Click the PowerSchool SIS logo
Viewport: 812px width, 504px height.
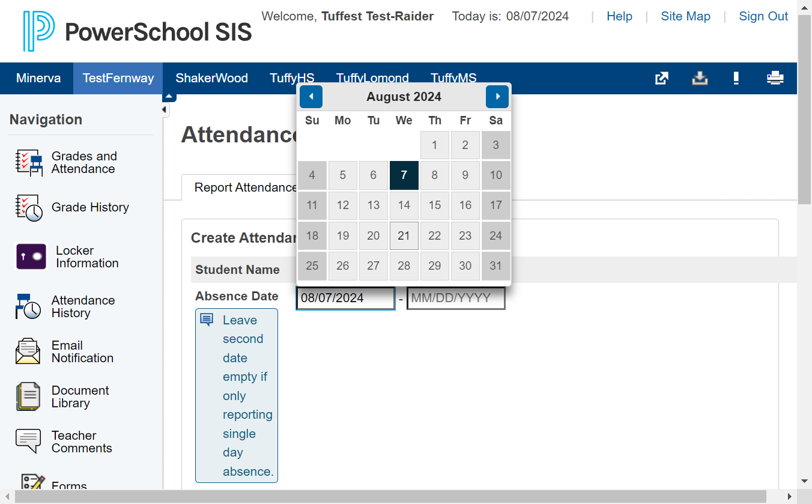[138, 31]
